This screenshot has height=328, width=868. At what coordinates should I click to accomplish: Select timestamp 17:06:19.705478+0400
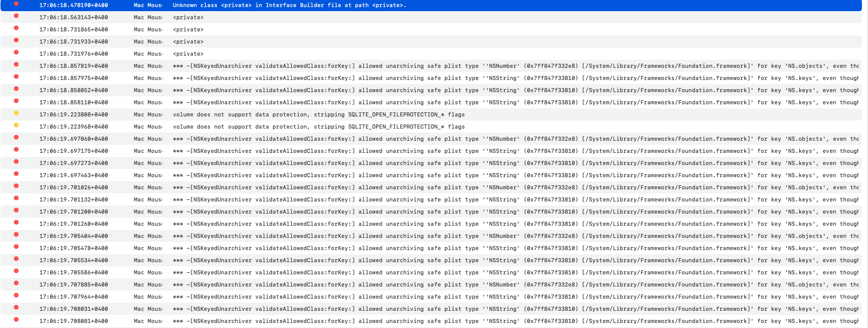tap(74, 248)
